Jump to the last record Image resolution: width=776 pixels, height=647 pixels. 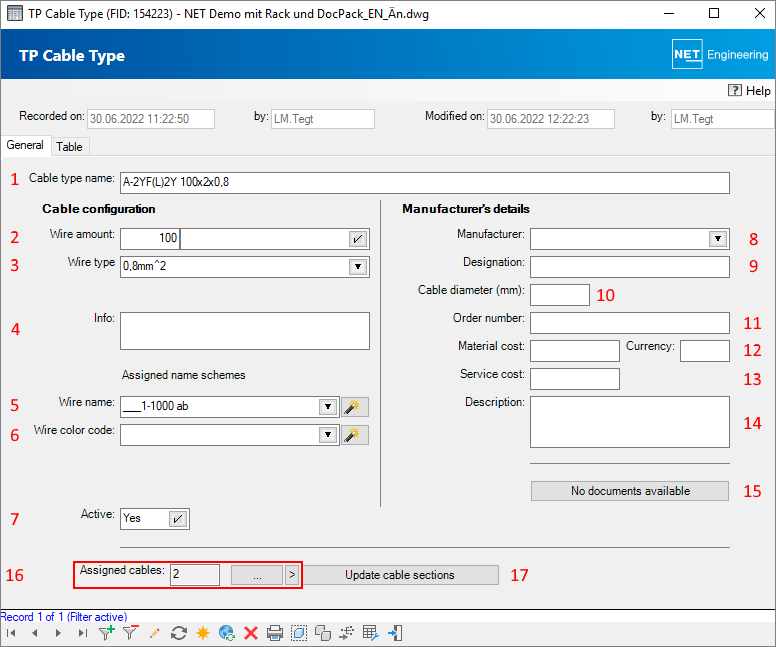tap(83, 633)
